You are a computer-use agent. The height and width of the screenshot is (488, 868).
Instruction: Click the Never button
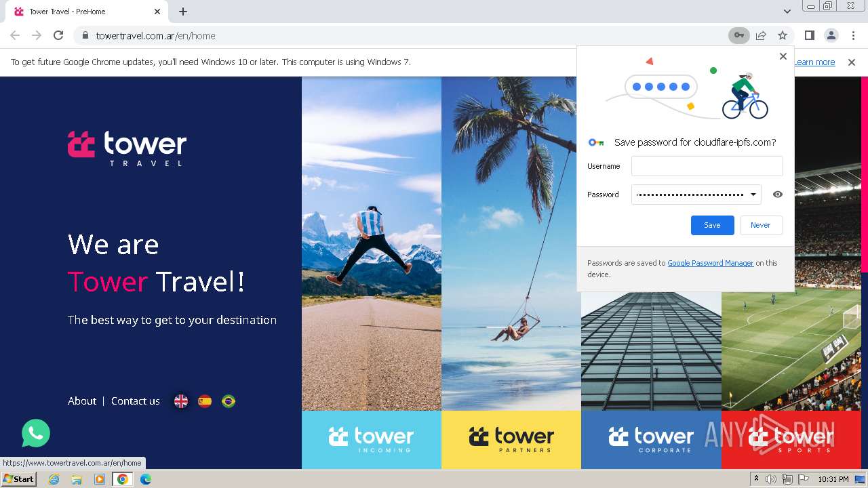pos(760,225)
